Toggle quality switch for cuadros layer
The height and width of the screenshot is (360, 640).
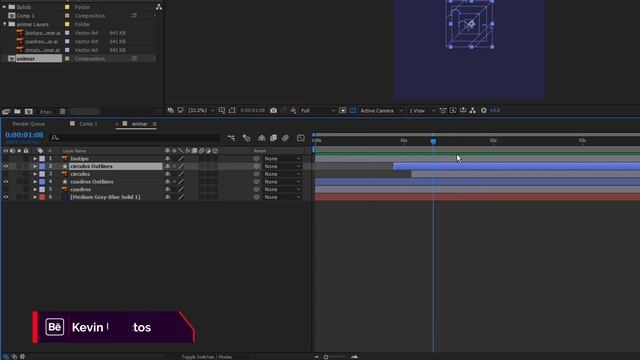181,189
